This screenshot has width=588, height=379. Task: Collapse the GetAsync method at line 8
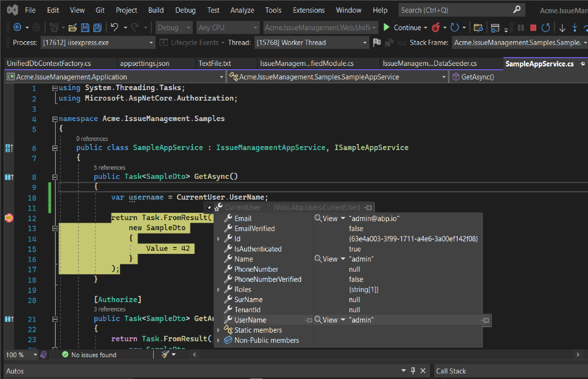tap(55, 177)
